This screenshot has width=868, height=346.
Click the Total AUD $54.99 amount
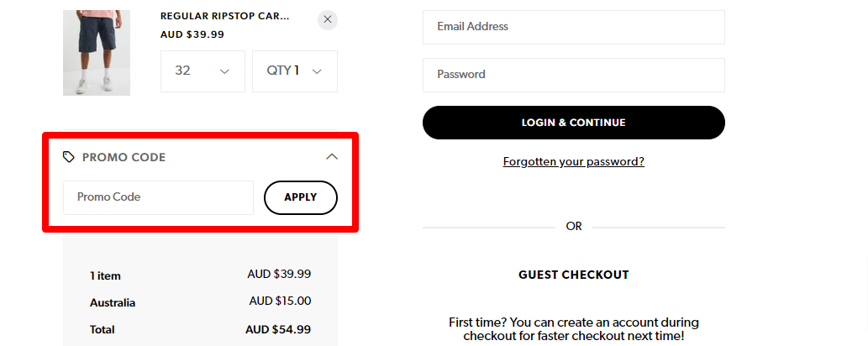tap(279, 329)
